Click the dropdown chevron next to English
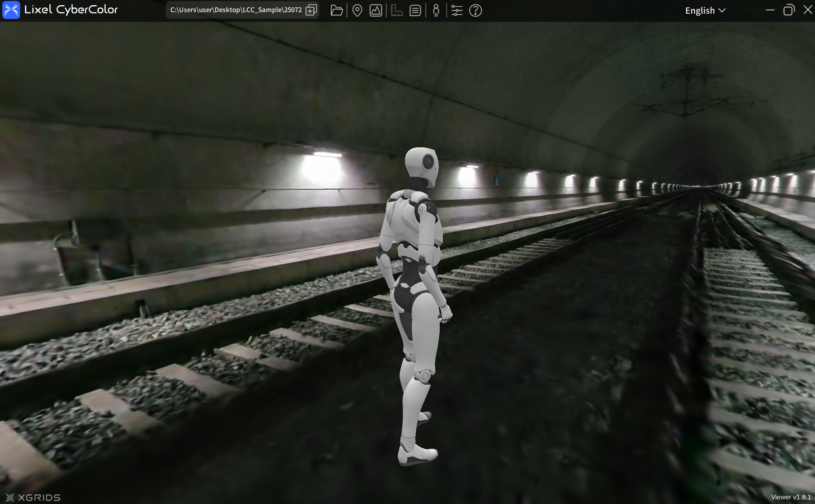The width and height of the screenshot is (815, 504). tap(722, 10)
